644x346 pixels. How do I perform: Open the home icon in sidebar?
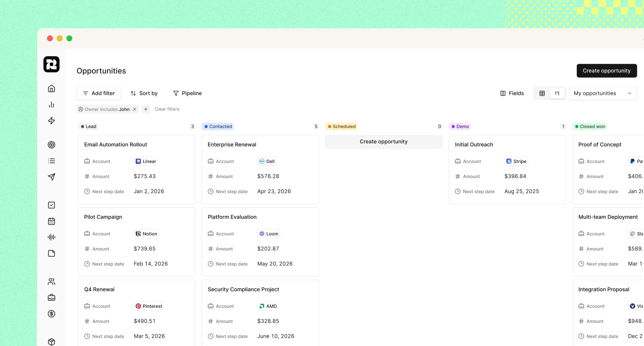(x=51, y=89)
